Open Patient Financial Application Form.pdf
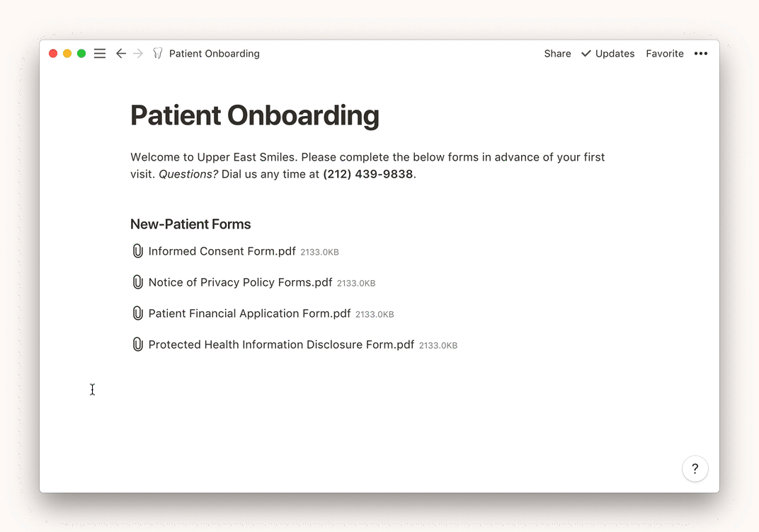 click(x=249, y=313)
